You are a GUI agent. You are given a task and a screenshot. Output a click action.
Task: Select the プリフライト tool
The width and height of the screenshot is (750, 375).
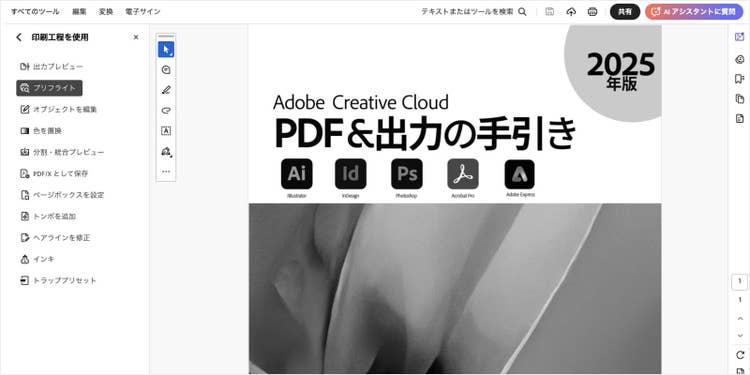click(49, 88)
